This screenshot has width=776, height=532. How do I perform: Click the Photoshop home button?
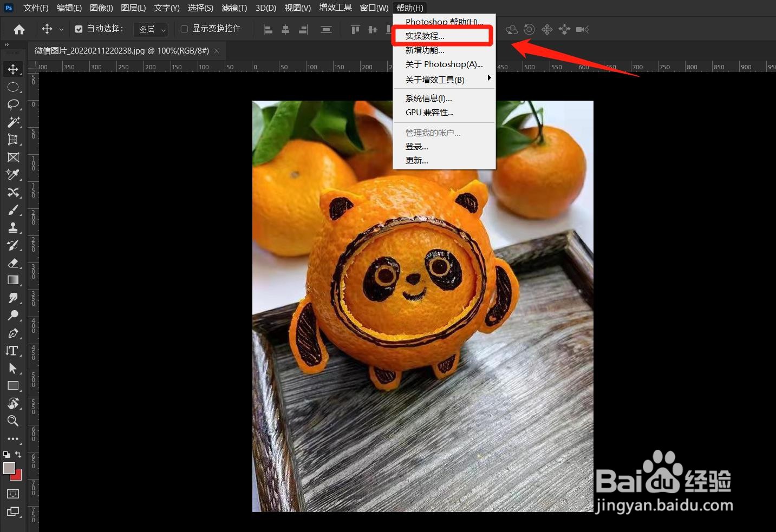click(19, 29)
